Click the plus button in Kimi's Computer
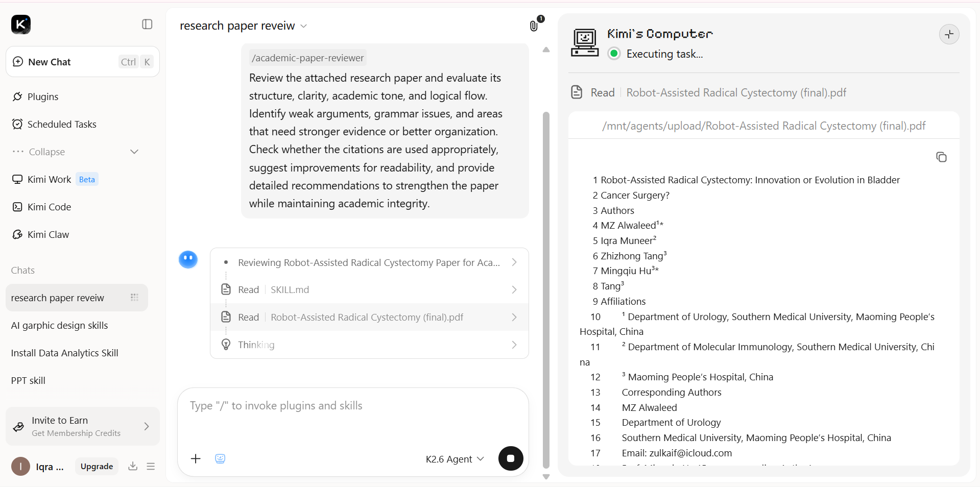The width and height of the screenshot is (980, 487). (949, 34)
